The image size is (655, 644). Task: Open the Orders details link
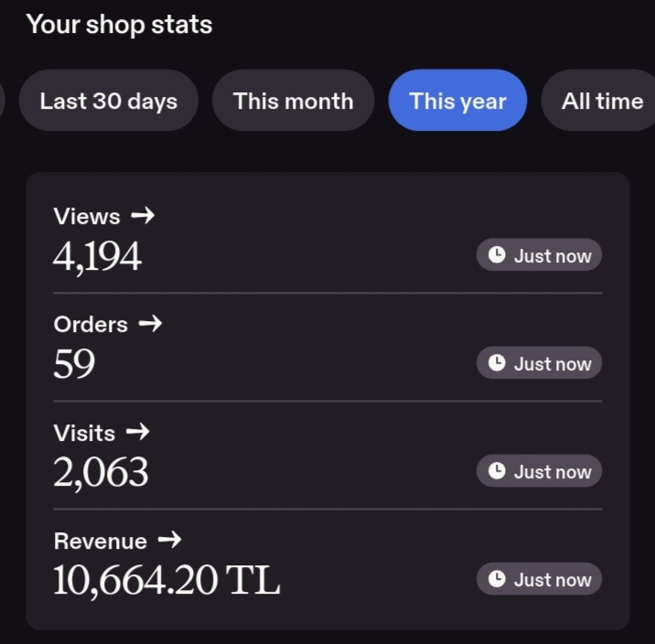(x=108, y=325)
